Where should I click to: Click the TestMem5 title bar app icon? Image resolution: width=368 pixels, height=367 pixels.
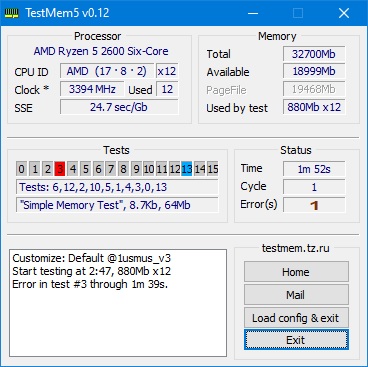click(x=11, y=13)
